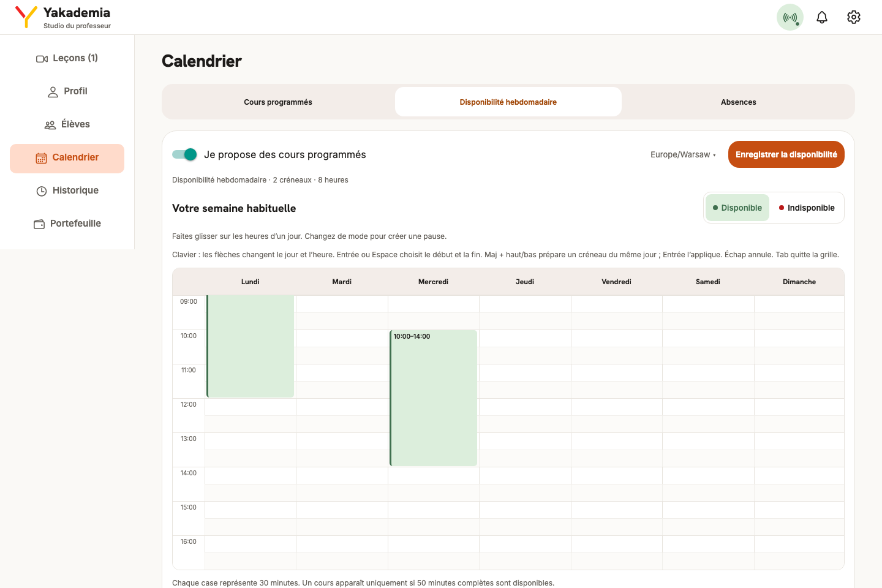Select Monday morning availability block
Screen dimensions: 882x588
coord(251,346)
